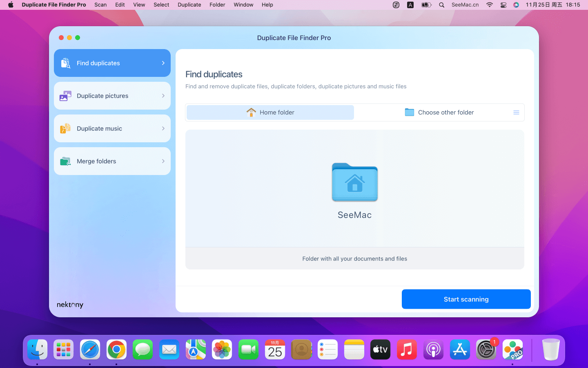Open Safari from the Dock
Viewport: 588px width, 368px height.
pos(90,350)
